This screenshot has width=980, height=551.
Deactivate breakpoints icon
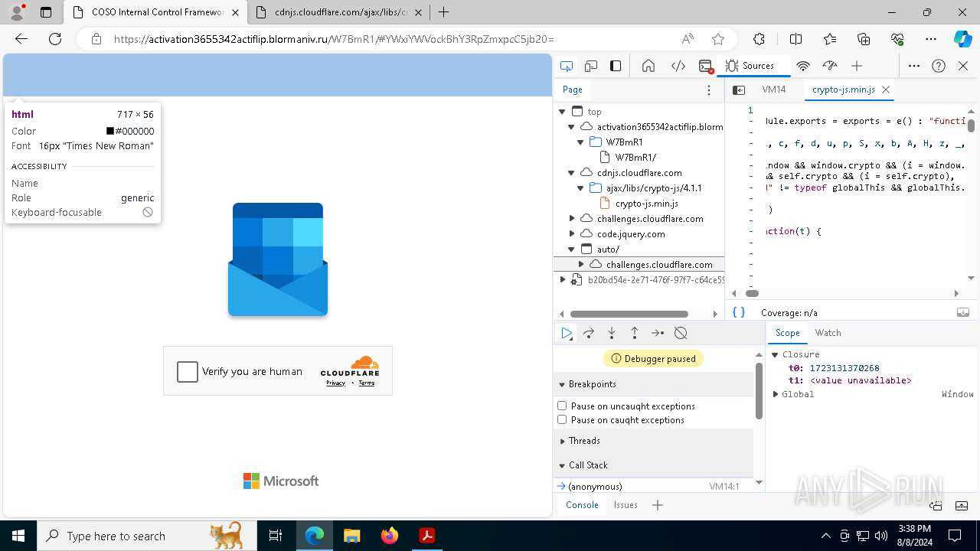tap(681, 333)
